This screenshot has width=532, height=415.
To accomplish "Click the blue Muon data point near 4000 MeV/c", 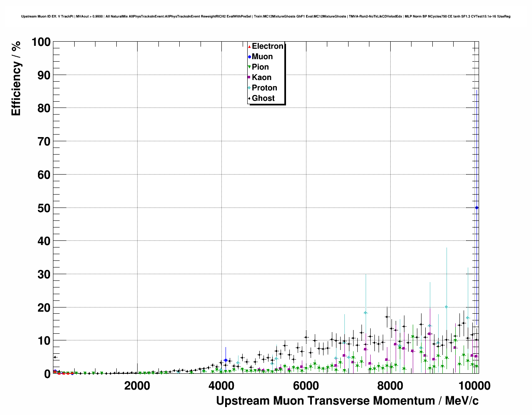I will [226, 360].
